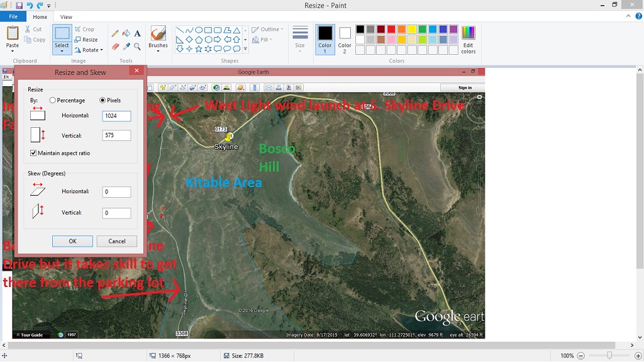Expand the Select dropdown arrow
Image resolution: width=644 pixels, height=362 pixels.
coord(62,51)
